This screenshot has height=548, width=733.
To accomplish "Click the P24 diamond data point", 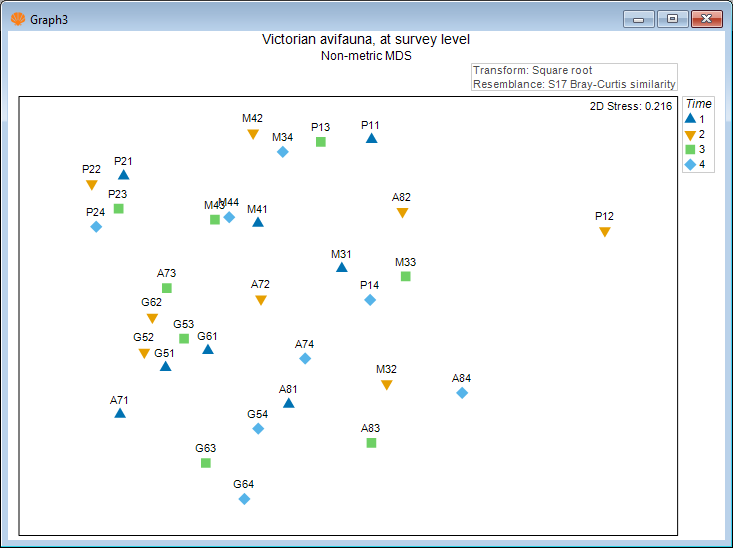I will [x=96, y=227].
